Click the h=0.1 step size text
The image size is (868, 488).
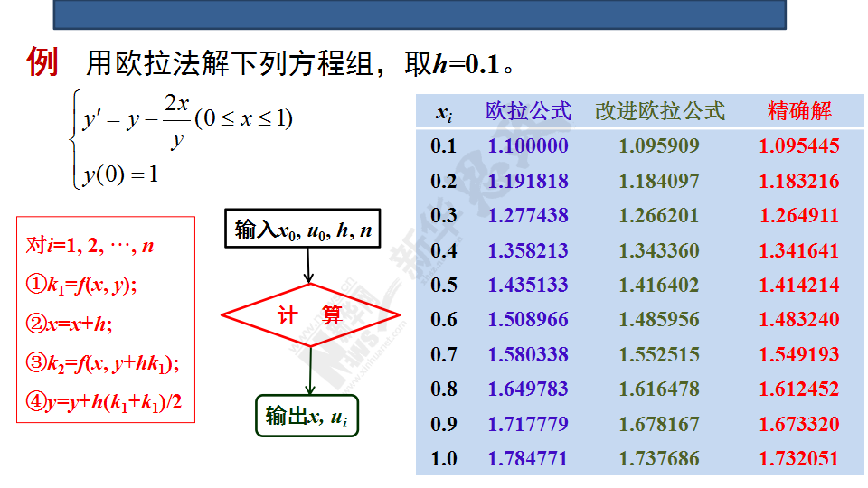coord(467,63)
